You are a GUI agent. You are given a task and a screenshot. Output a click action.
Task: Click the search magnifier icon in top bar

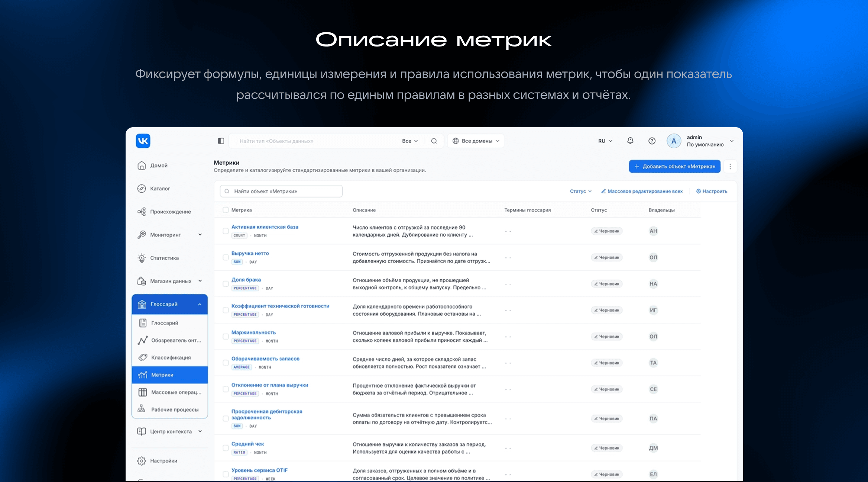434,141
